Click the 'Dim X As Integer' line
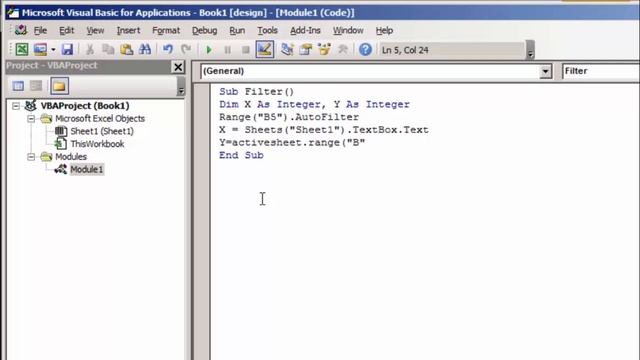 (x=314, y=104)
